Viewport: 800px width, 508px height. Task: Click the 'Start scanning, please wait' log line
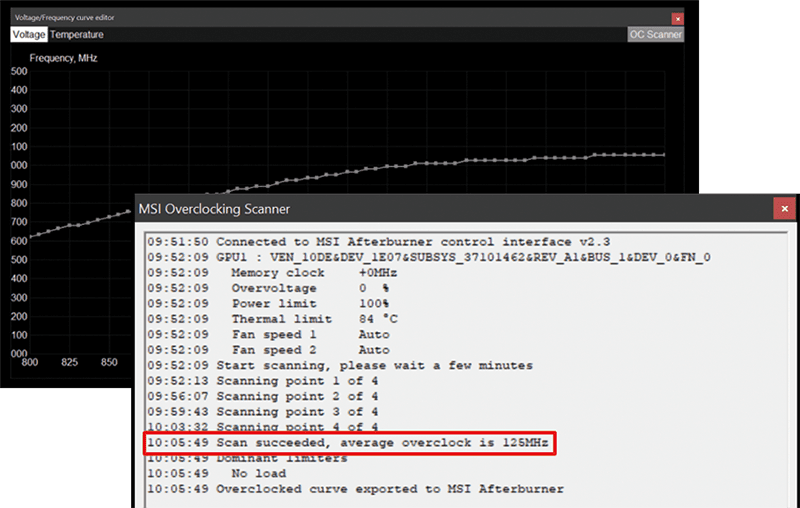pos(340,366)
